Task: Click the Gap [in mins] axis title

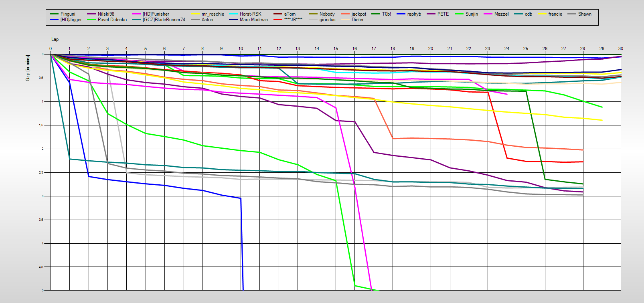Action: pos(28,68)
